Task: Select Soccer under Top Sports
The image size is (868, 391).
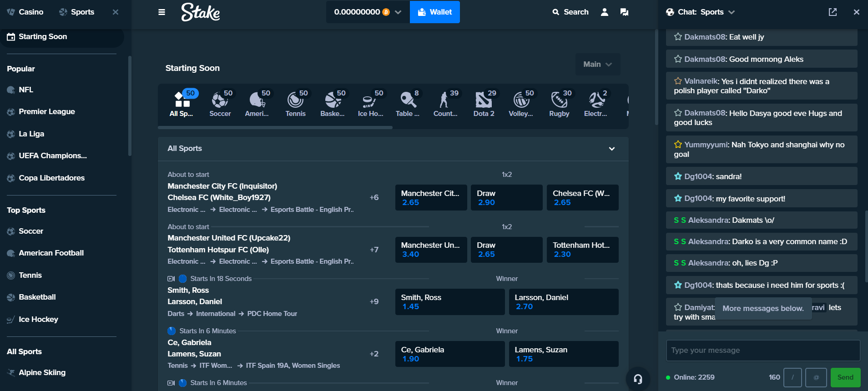Action: (x=25, y=231)
